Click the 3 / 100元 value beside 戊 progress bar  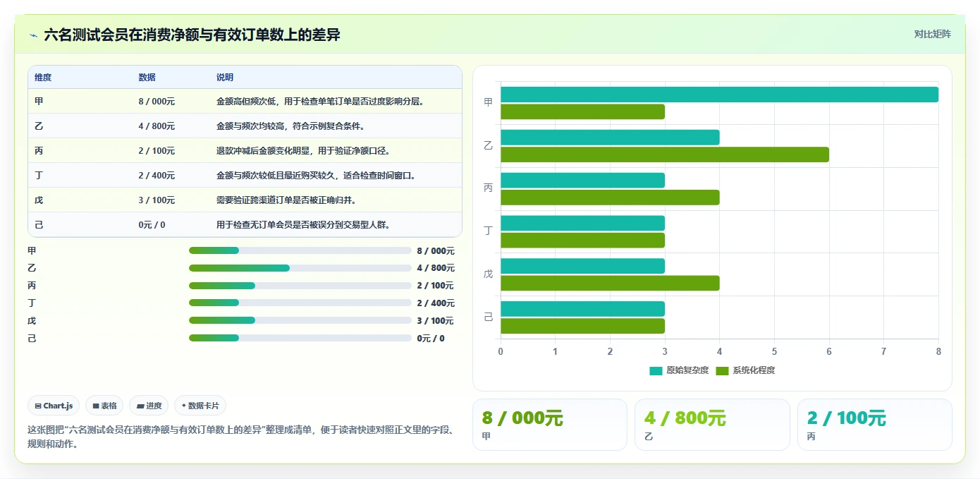(x=436, y=321)
